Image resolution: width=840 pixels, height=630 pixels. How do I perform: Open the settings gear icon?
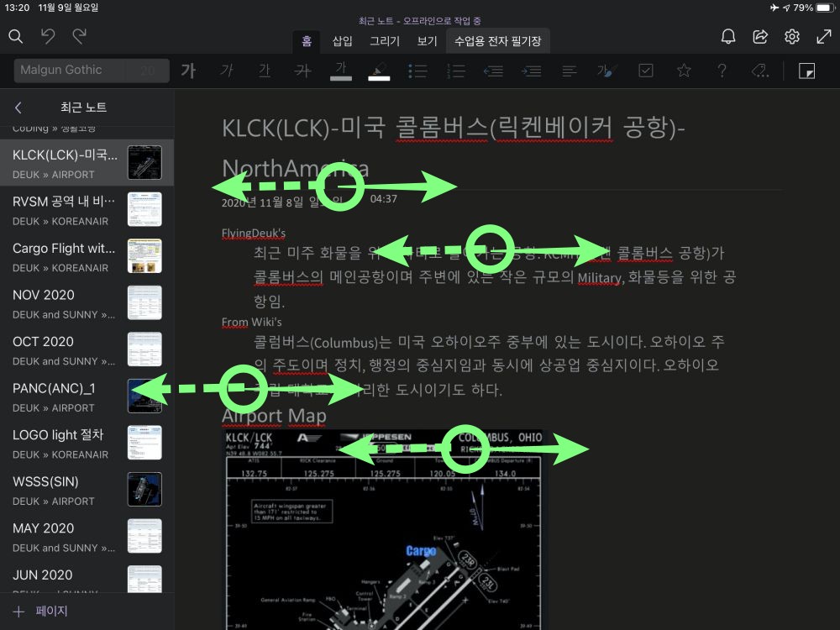(x=792, y=36)
